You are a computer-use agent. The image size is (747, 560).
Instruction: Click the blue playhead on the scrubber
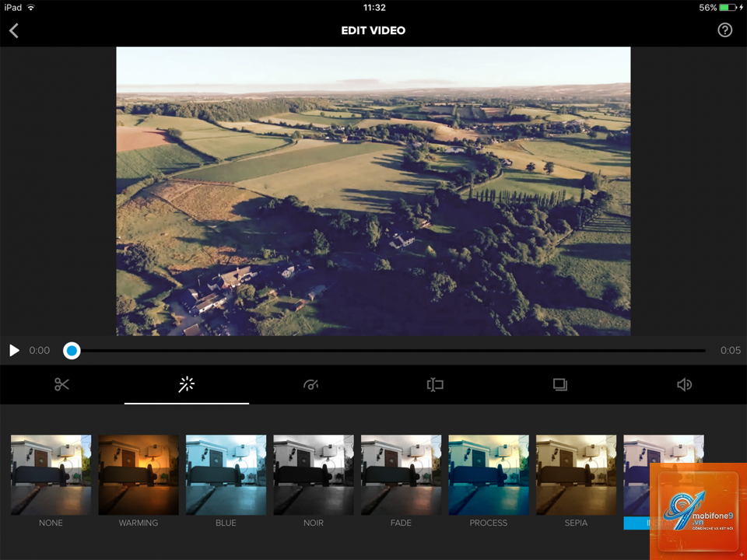(72, 351)
